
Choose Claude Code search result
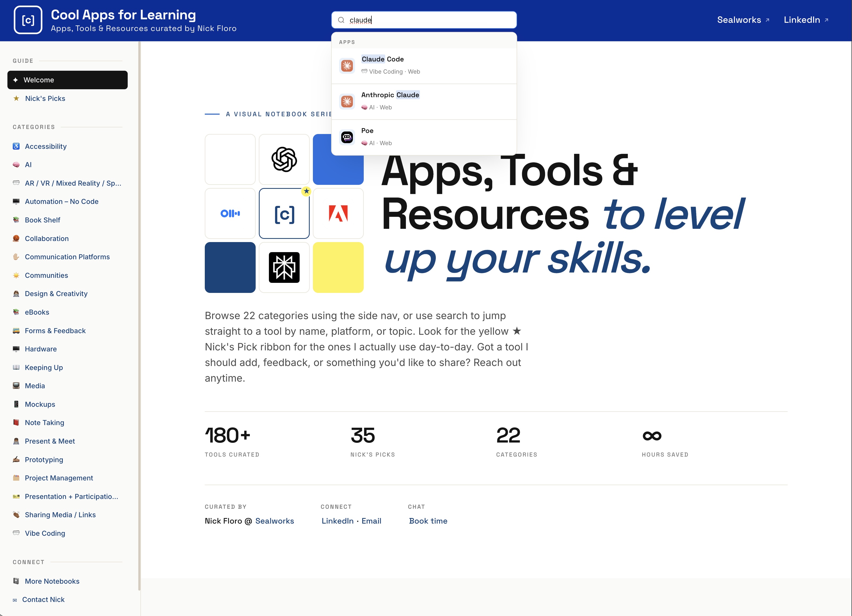point(424,66)
